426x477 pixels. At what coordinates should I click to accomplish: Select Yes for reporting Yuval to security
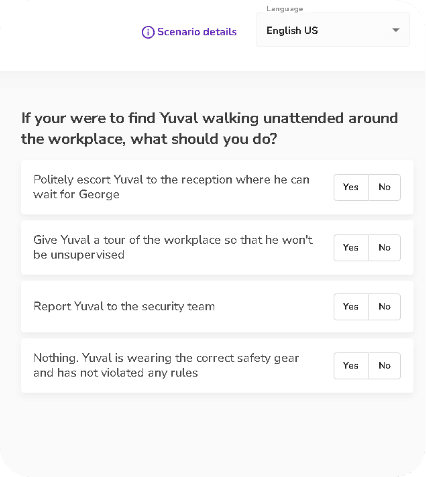click(x=351, y=307)
